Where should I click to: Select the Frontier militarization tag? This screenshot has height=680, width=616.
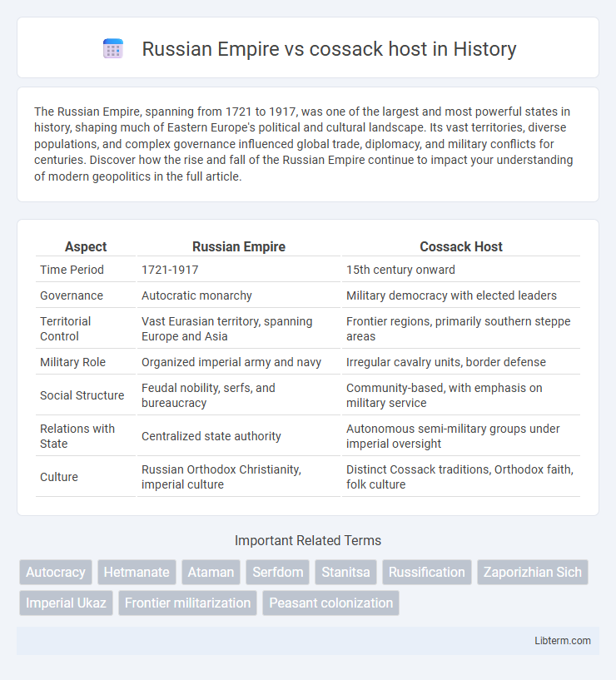(188, 603)
